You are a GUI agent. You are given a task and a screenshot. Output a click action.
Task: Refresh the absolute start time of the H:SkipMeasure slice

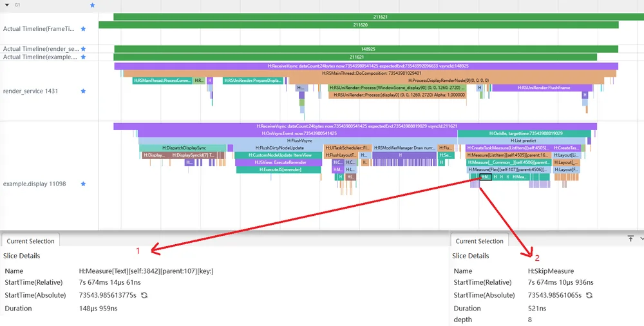(589, 295)
